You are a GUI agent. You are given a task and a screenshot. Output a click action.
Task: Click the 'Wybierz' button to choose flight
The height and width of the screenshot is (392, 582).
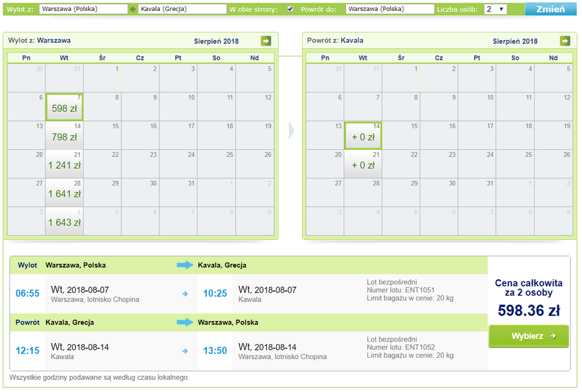[528, 336]
